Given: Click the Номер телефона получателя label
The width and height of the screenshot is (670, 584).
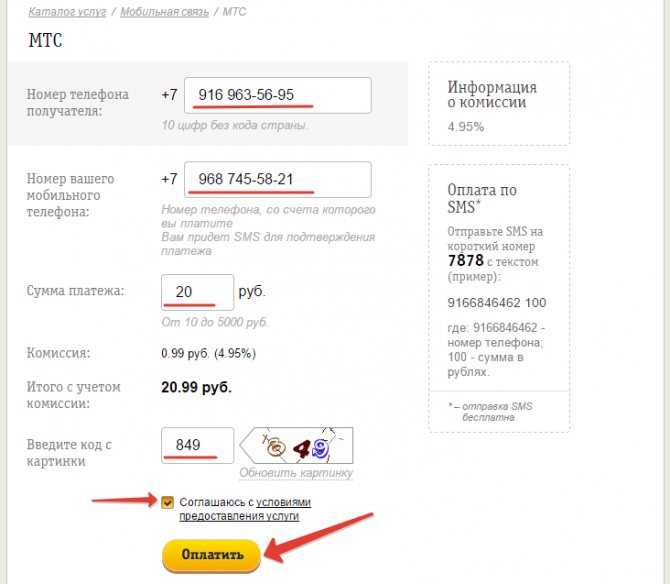Looking at the screenshot, I should [x=78, y=103].
